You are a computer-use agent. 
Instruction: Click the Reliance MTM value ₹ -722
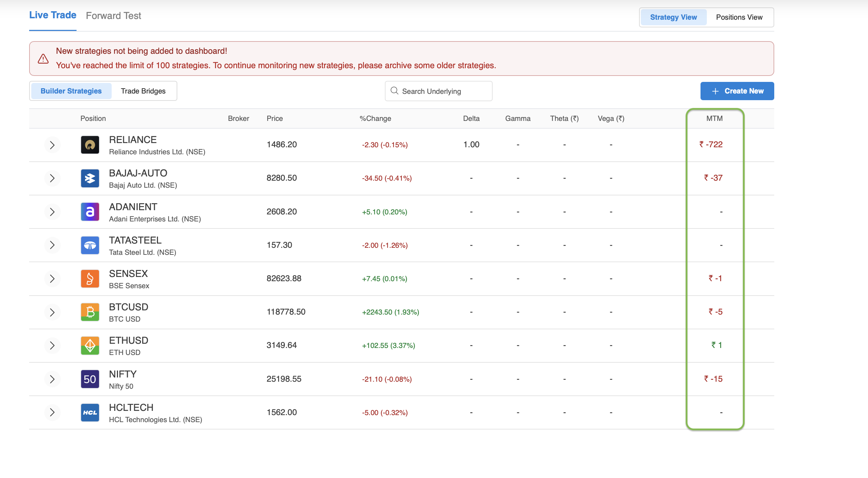pyautogui.click(x=711, y=144)
